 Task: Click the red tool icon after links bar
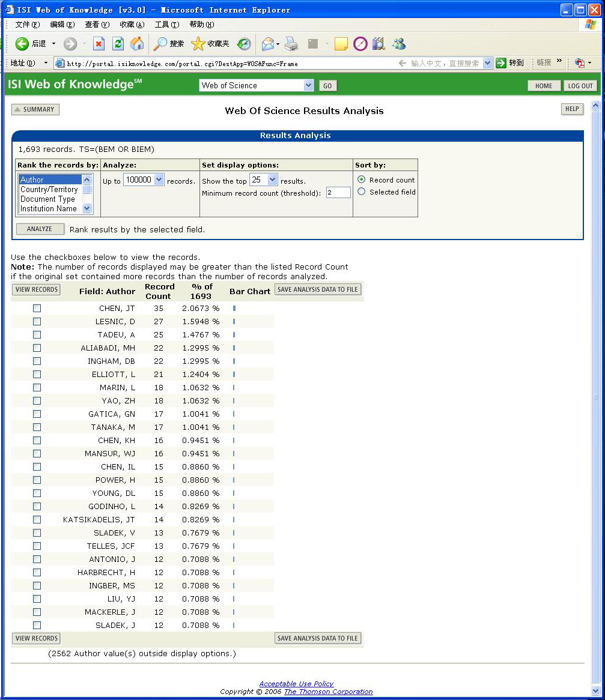click(x=580, y=63)
